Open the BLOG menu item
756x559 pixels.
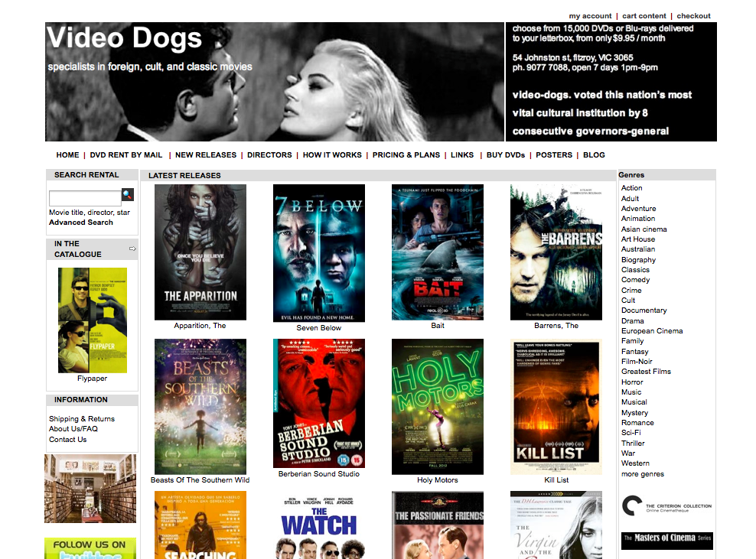594,154
